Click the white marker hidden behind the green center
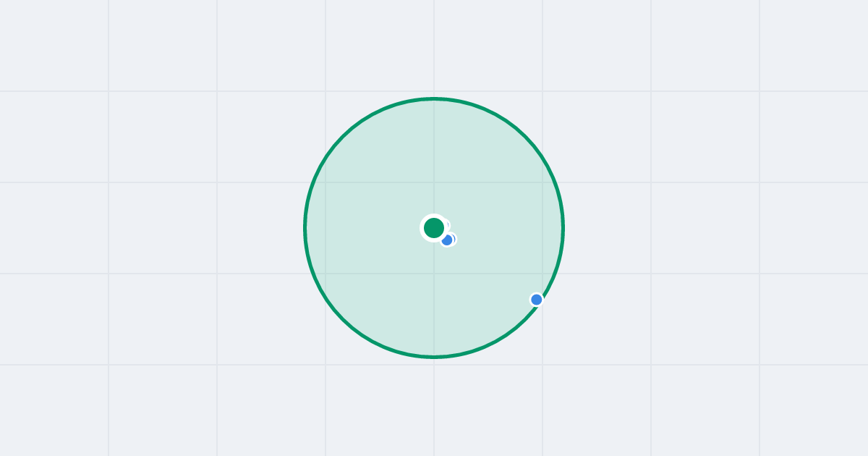 point(444,225)
